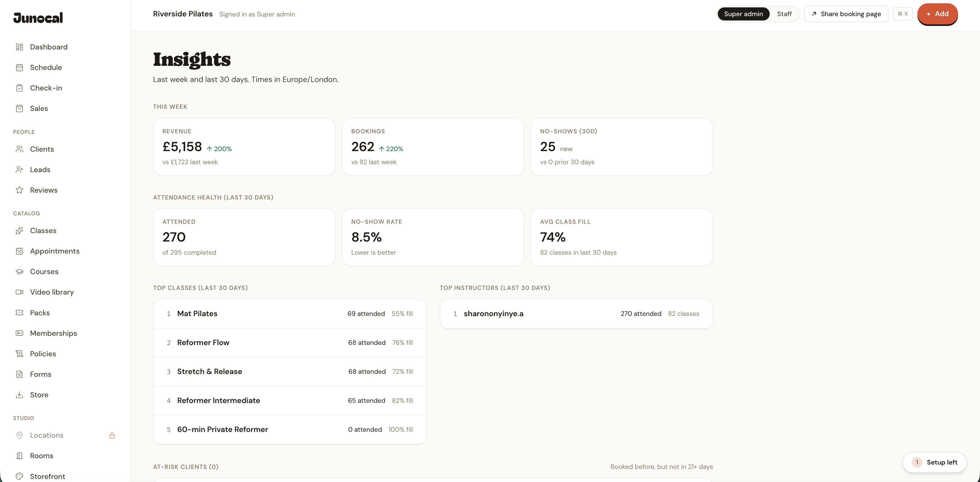Click 60-min Private Reformer row

[x=290, y=430]
